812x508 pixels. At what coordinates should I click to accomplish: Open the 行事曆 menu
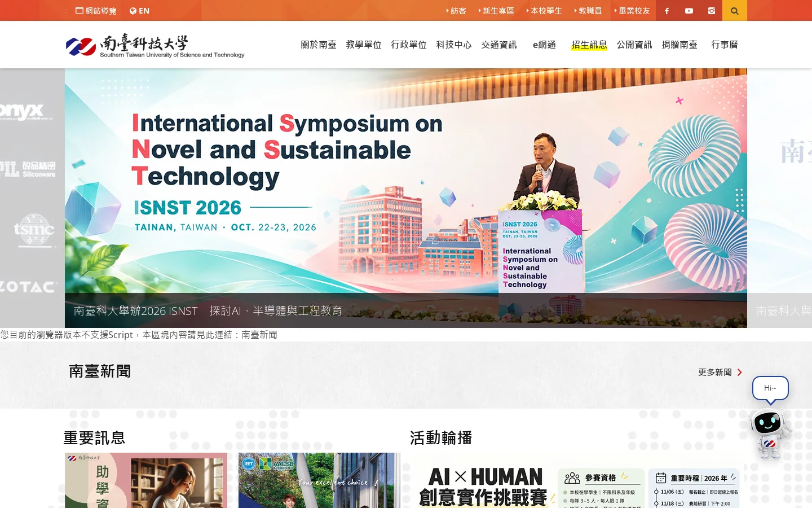click(725, 45)
